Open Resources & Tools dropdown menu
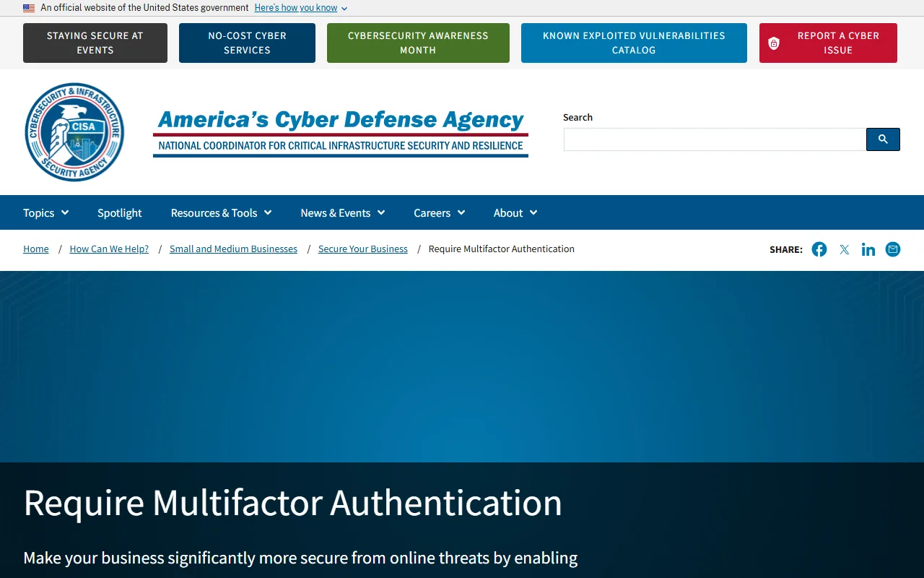 pyautogui.click(x=222, y=212)
